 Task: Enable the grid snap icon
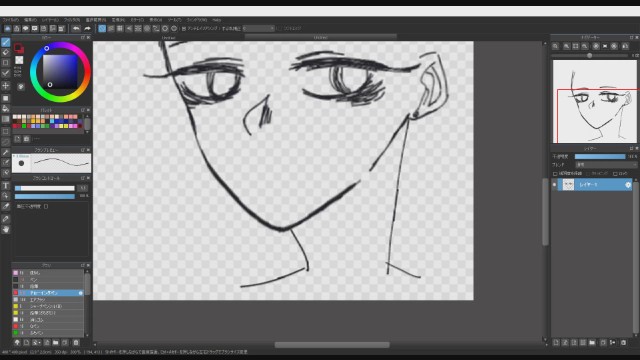pyautogui.click(x=120, y=29)
